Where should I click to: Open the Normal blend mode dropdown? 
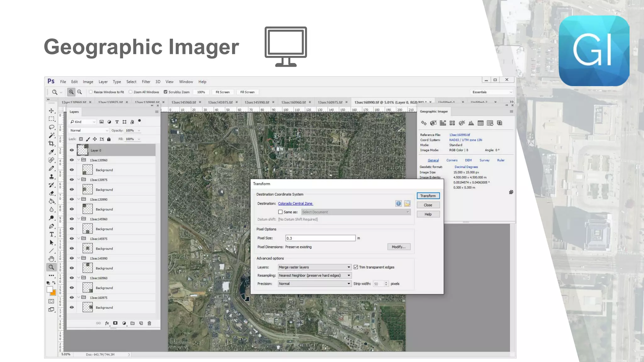pyautogui.click(x=89, y=130)
